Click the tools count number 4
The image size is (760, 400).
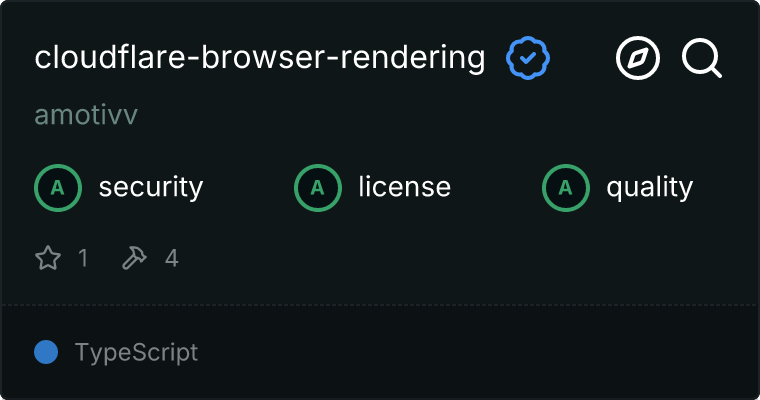pyautogui.click(x=172, y=258)
